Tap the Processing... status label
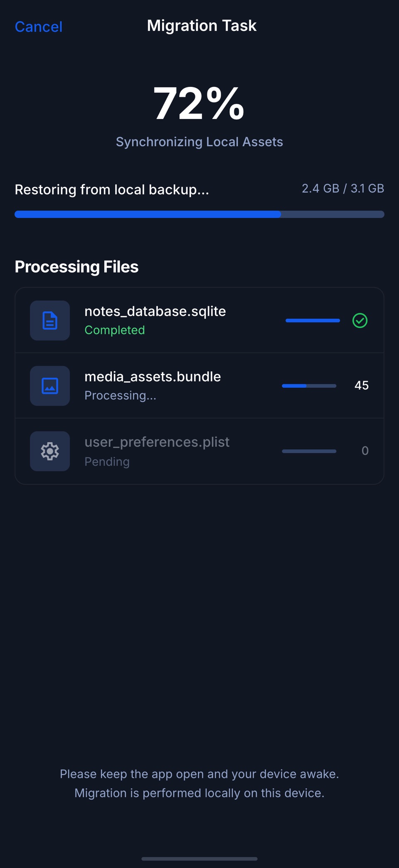 pyautogui.click(x=120, y=395)
